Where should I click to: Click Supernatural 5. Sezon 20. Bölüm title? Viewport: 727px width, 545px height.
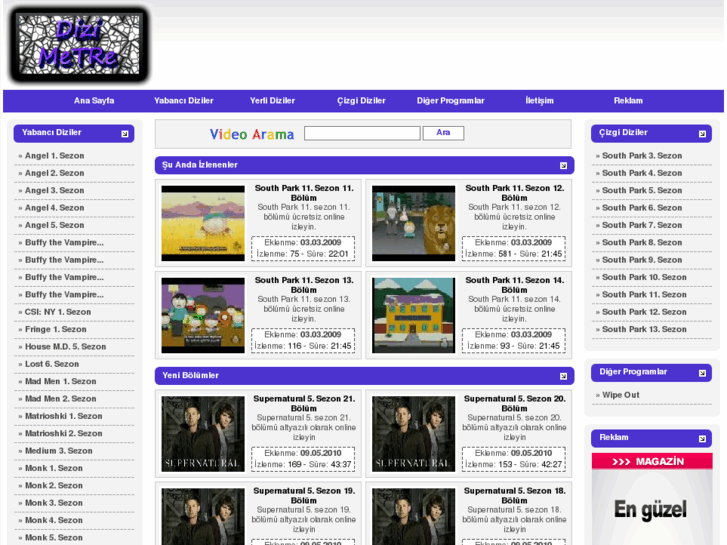tap(515, 404)
